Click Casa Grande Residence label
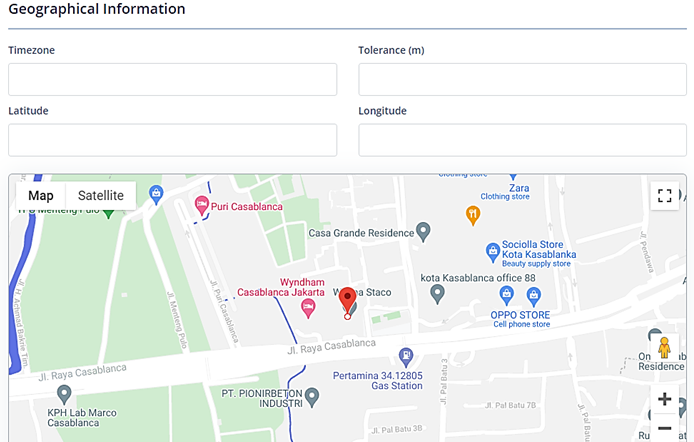Screen dimensions: 694x442 coord(361,233)
